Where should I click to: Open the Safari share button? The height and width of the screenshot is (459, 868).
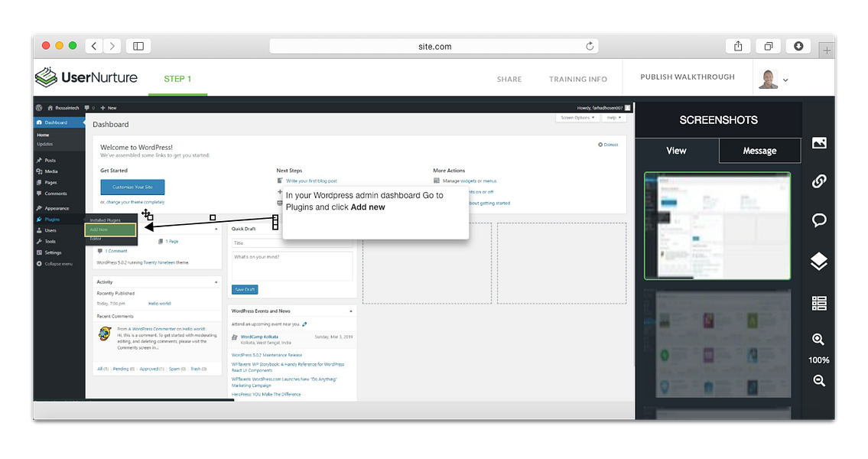(x=738, y=46)
